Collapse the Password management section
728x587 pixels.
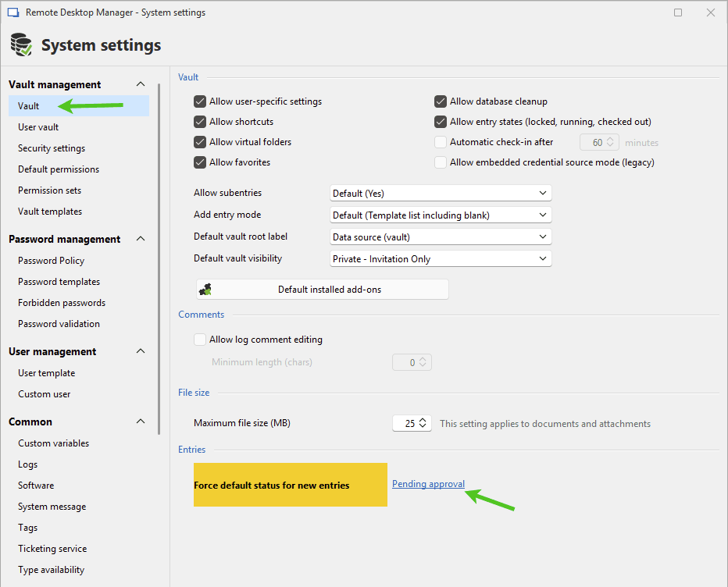pyautogui.click(x=141, y=239)
